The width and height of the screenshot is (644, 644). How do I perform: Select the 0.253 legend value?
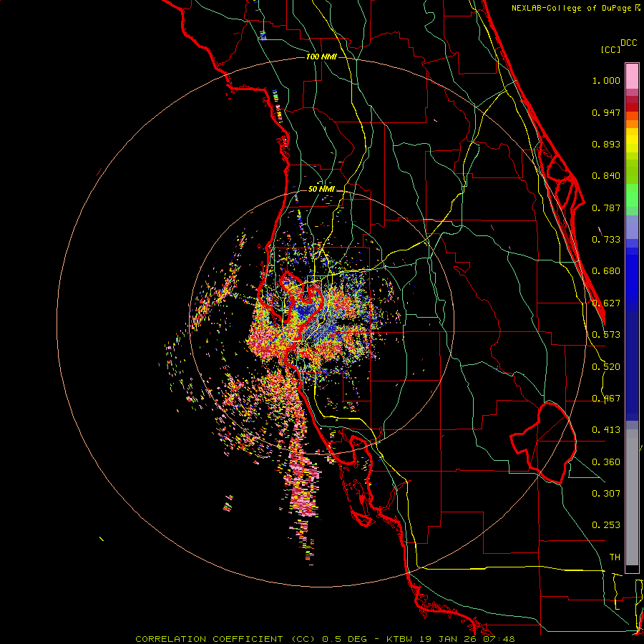(605, 525)
